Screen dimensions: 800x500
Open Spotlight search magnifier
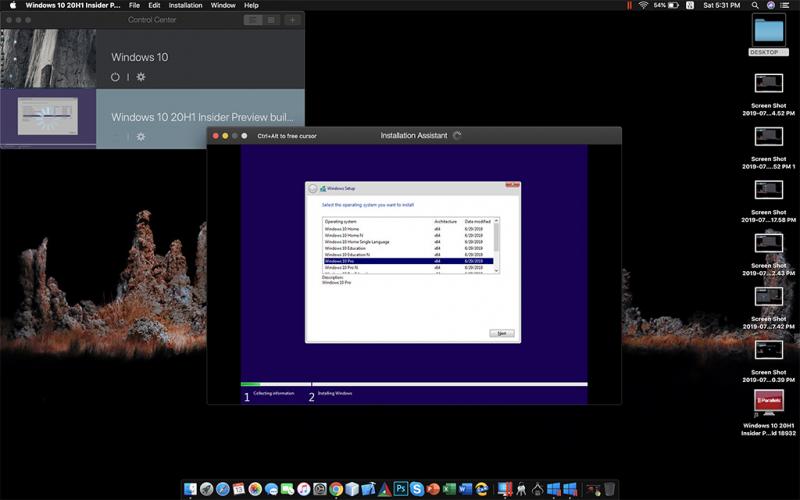click(755, 5)
